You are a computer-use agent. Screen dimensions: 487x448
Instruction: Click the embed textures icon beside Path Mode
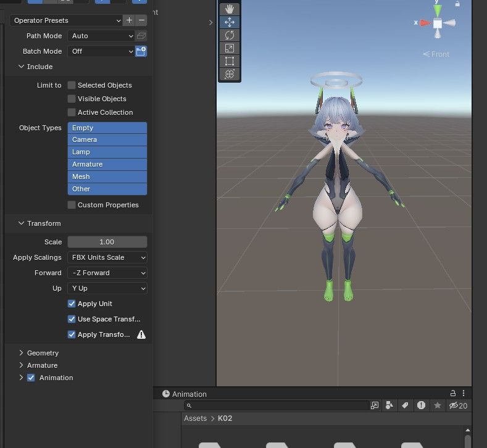141,36
